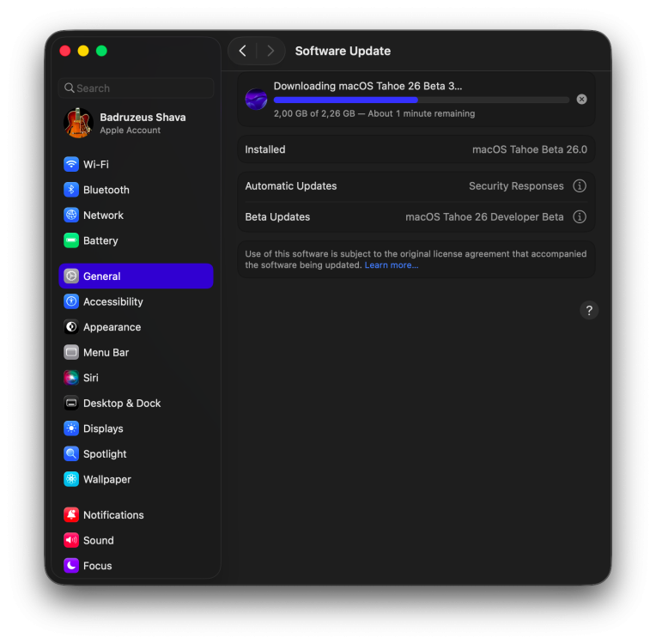Screen dimensions: 656x644
Task: Click the General gear icon
Action: 71,276
